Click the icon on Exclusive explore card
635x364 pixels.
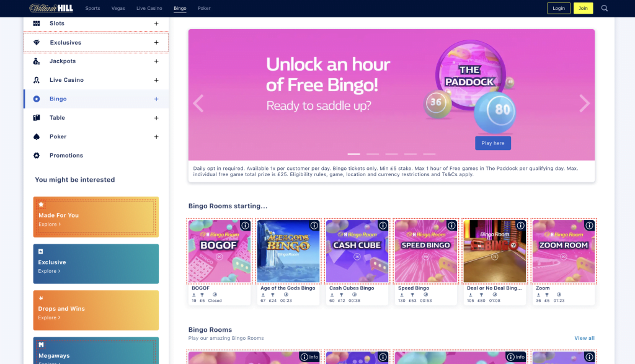[x=40, y=251]
